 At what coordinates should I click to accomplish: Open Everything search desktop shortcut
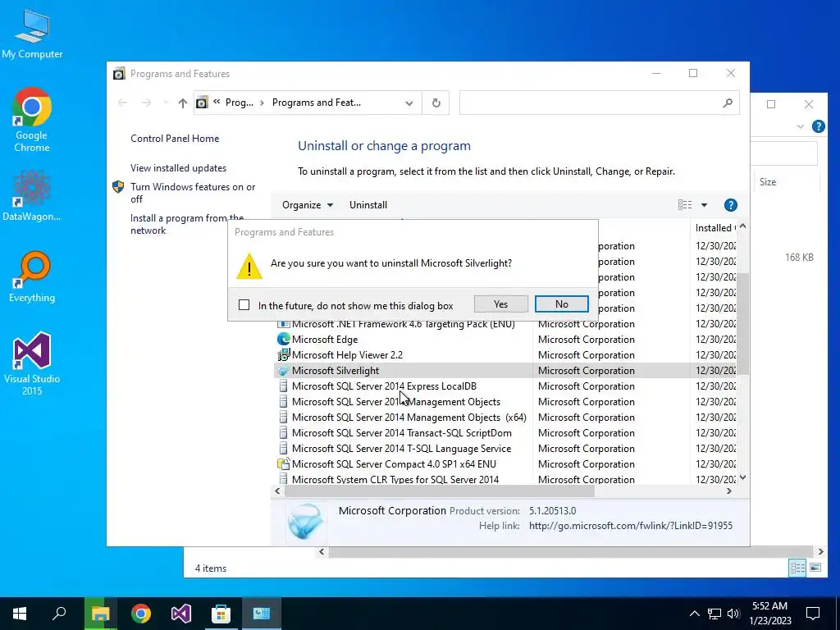[x=32, y=277]
